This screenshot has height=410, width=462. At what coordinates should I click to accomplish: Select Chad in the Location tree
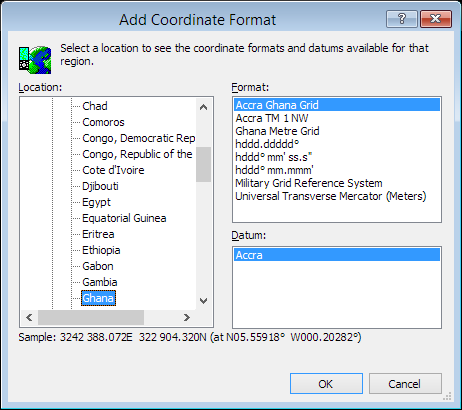[x=95, y=106]
